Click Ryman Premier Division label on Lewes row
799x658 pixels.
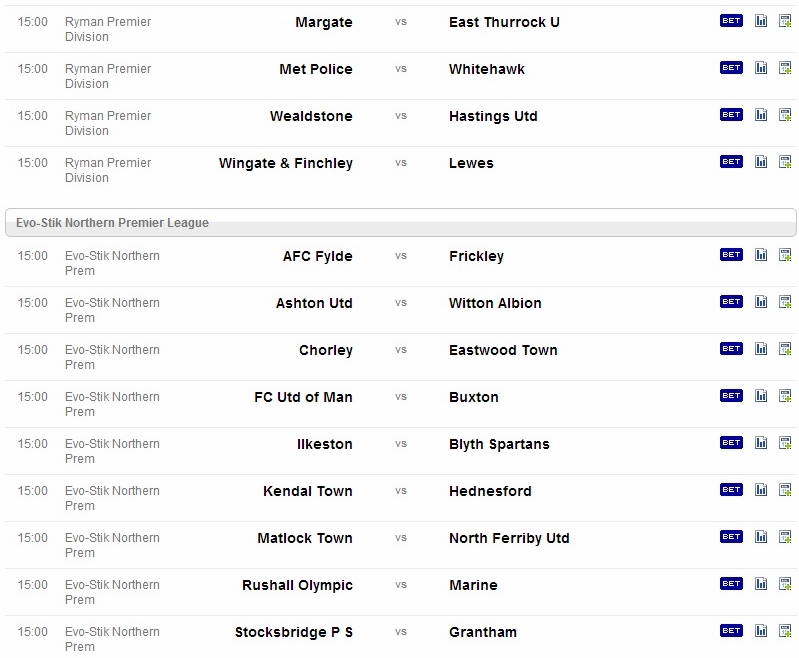point(108,170)
